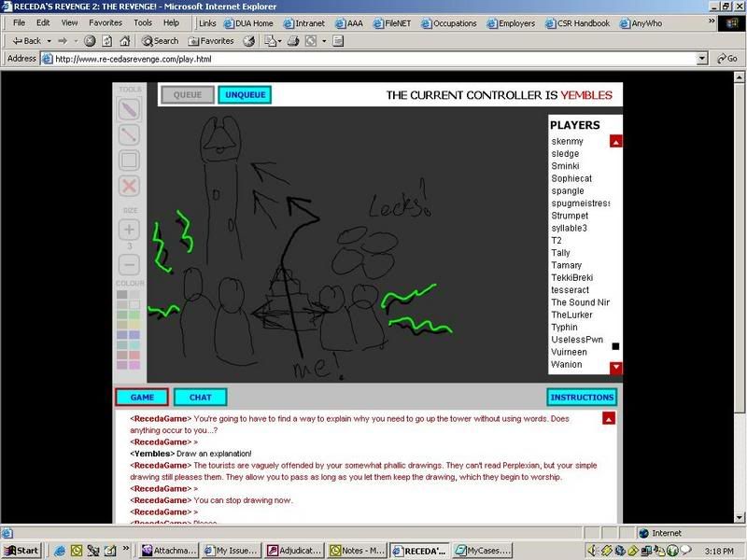The width and height of the screenshot is (747, 560).
Task: Open the Tools menu
Action: [143, 22]
